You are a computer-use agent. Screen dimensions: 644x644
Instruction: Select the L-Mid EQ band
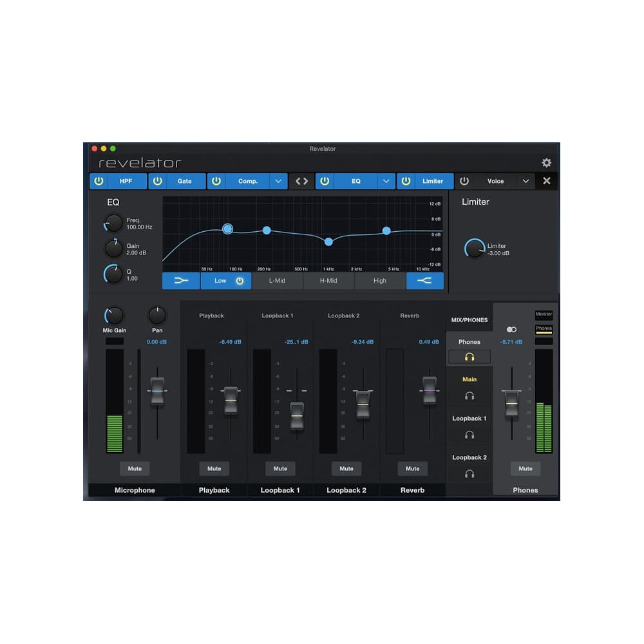(x=277, y=281)
